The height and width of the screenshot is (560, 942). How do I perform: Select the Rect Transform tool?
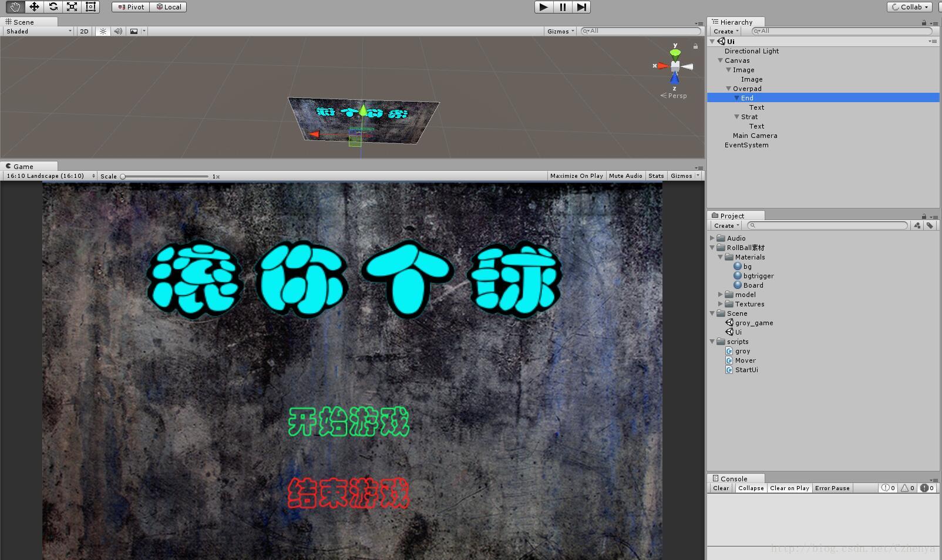point(90,7)
